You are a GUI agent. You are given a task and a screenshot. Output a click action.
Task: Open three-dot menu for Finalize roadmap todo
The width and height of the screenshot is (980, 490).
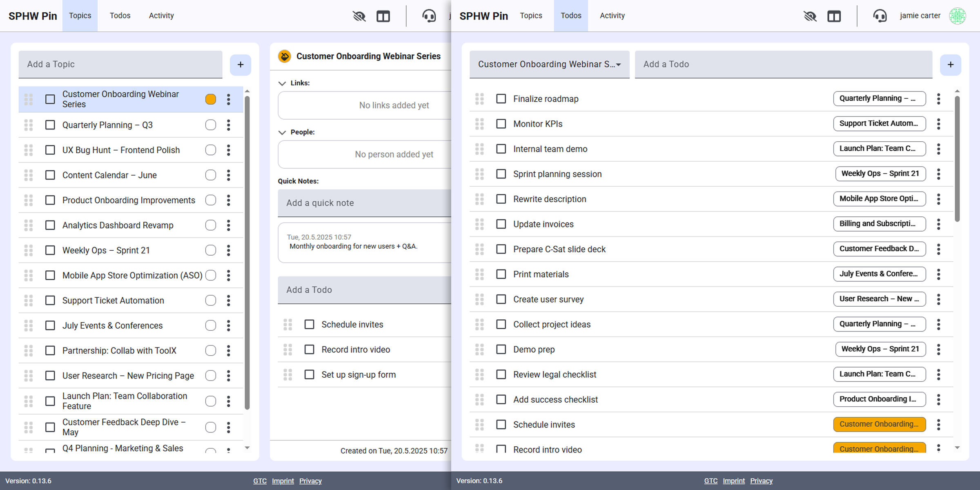click(938, 99)
